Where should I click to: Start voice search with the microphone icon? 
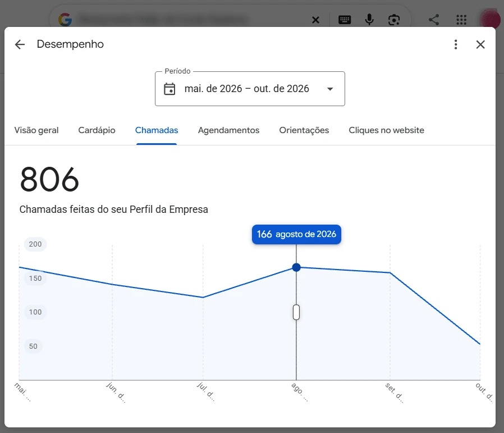[369, 20]
